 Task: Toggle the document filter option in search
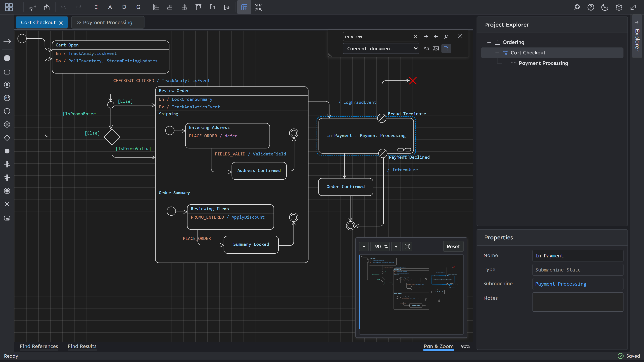(x=446, y=48)
